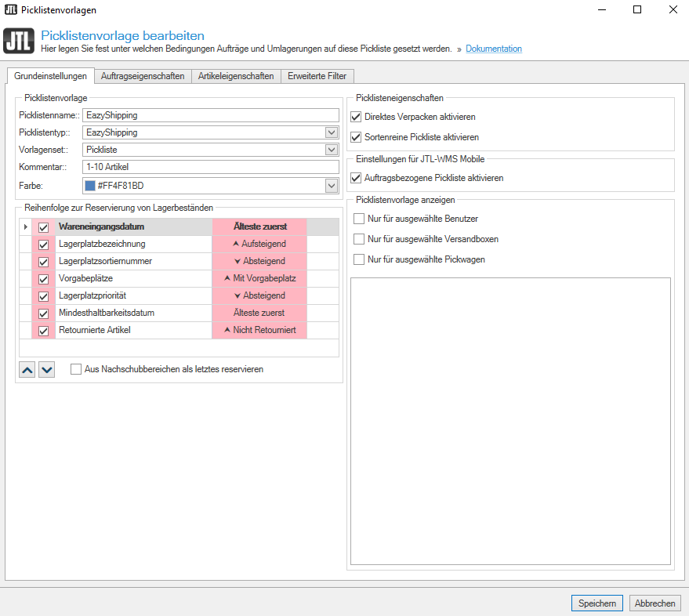The height and width of the screenshot is (616, 689).
Task: Click the Speichern button
Action: [x=597, y=603]
